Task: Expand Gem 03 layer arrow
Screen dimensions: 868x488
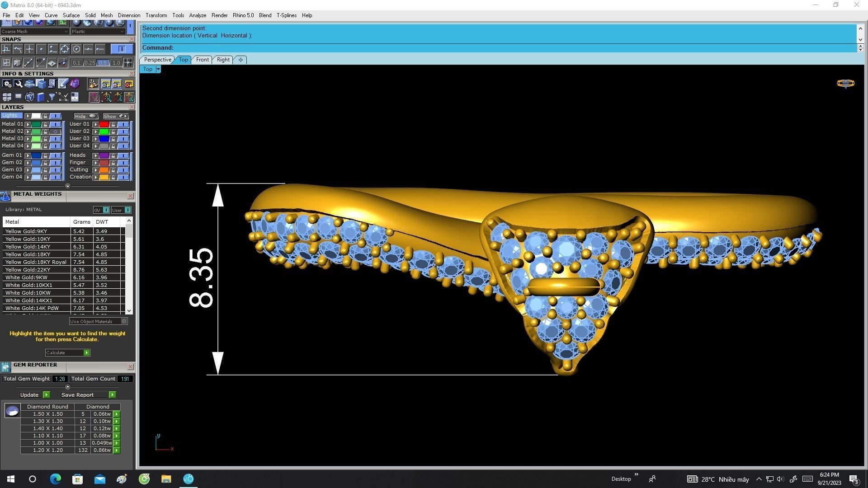Action: tap(28, 170)
